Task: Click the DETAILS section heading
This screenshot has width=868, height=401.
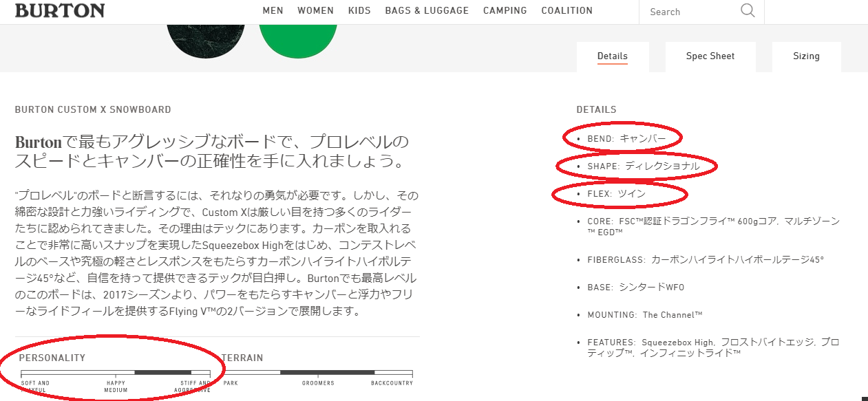Action: [x=596, y=109]
